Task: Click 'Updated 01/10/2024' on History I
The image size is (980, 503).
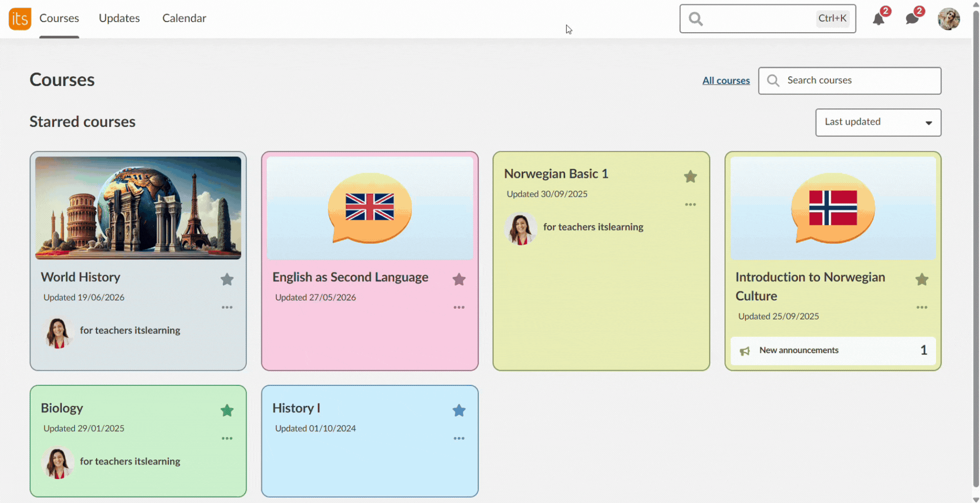Action: [315, 428]
